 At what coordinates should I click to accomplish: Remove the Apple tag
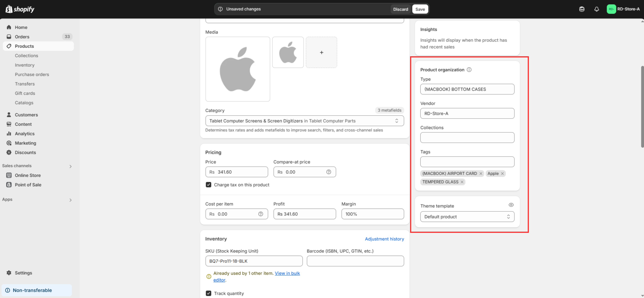pos(502,174)
